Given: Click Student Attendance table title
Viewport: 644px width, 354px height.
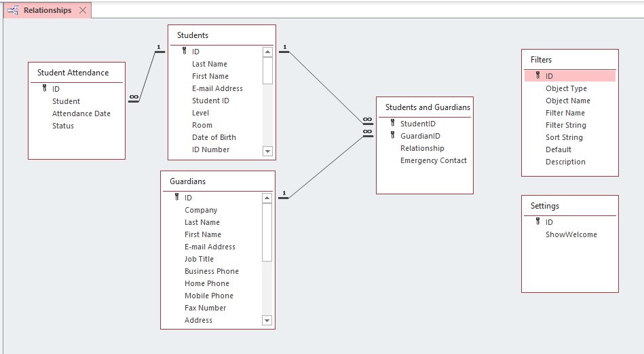Looking at the screenshot, I should (x=73, y=73).
